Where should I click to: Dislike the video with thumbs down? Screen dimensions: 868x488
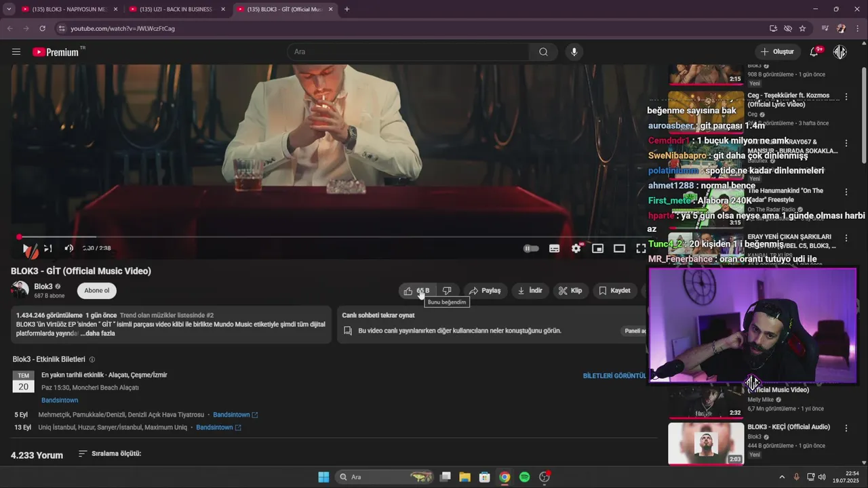(x=447, y=291)
